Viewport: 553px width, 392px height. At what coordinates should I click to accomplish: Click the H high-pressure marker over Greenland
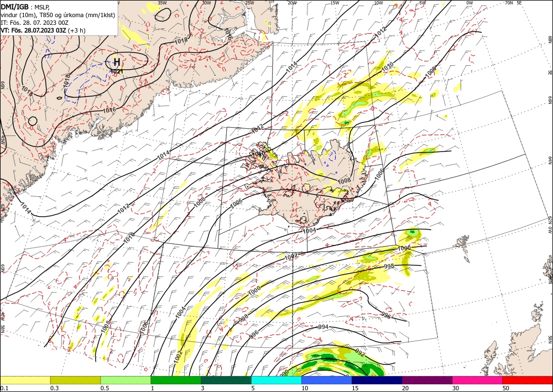(x=117, y=62)
